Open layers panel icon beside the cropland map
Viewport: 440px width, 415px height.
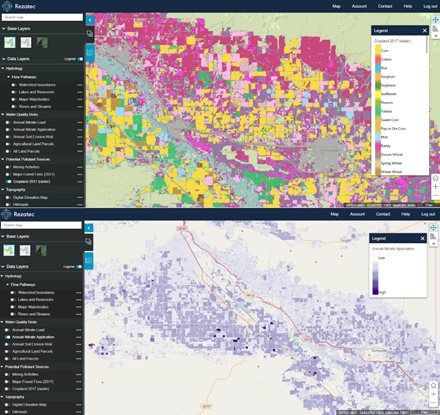click(90, 34)
